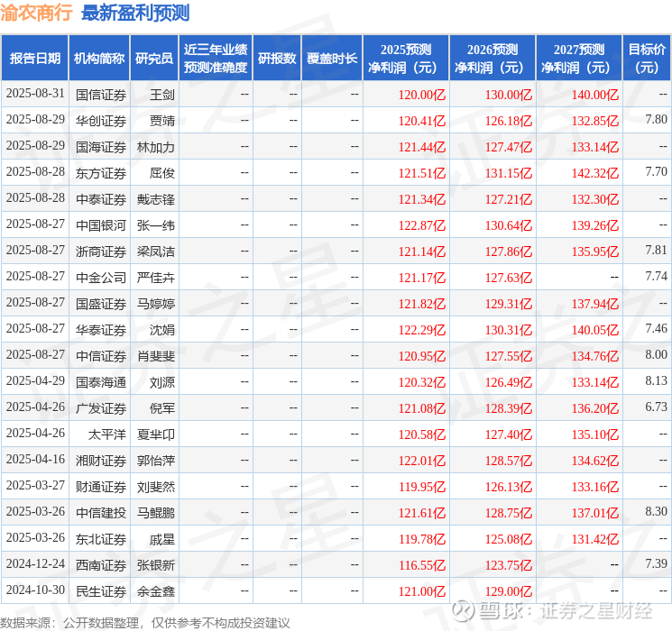Click the 2025预测净利润 column header
Viewport: 672px width, 631px height.
click(x=406, y=59)
